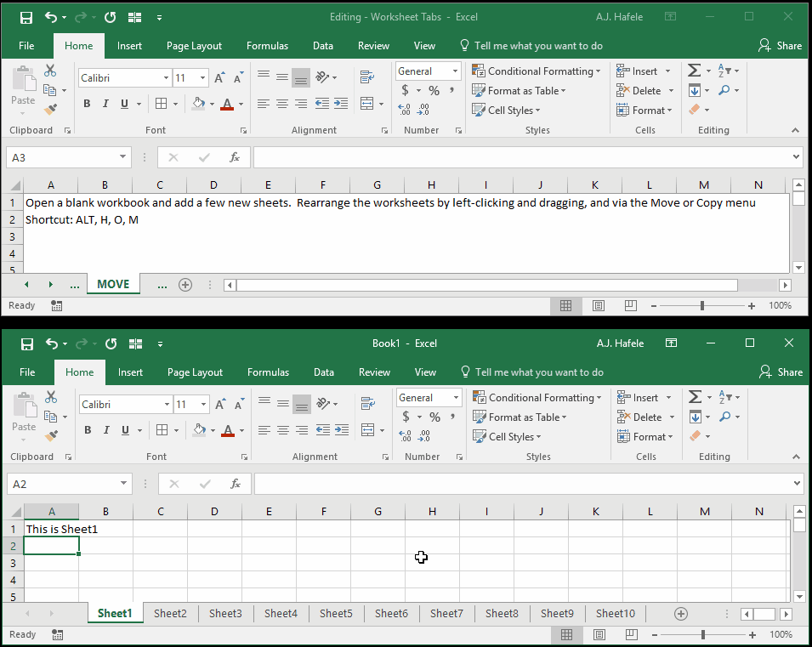Increase font size in Book1 window
The width and height of the screenshot is (812, 647).
tap(220, 405)
